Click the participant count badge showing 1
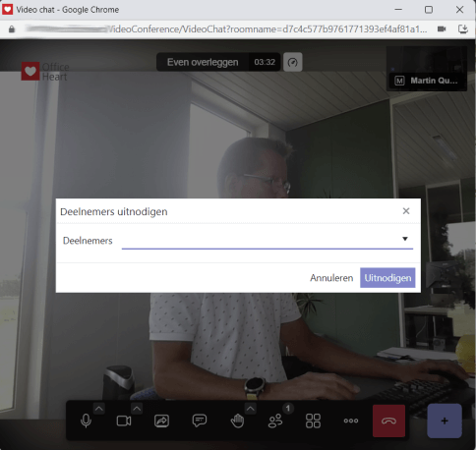 point(288,409)
